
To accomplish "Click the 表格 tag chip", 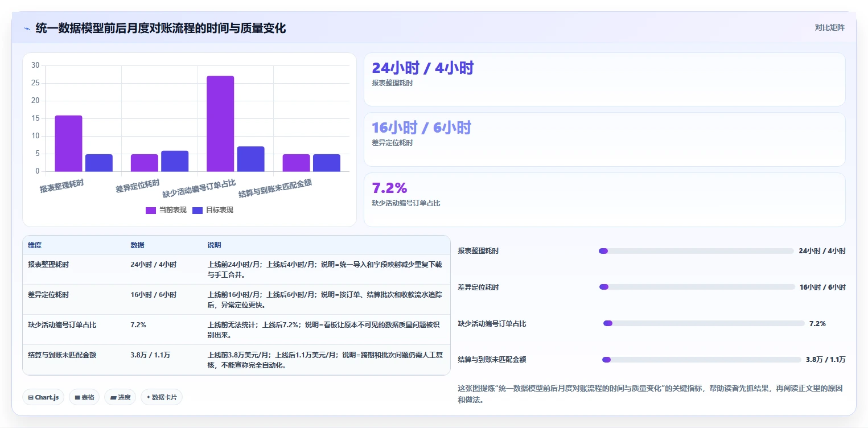I will [84, 397].
